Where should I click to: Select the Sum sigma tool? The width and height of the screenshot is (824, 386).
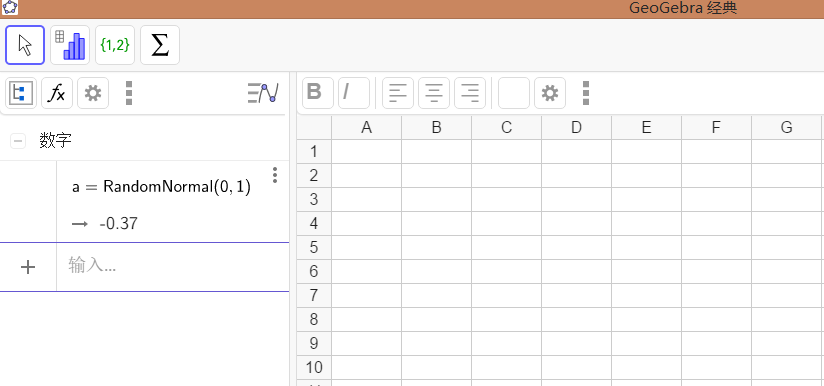tap(160, 45)
